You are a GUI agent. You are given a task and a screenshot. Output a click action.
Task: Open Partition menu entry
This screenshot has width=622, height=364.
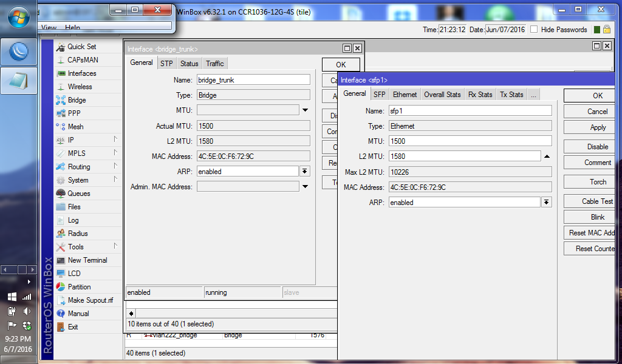click(x=87, y=287)
